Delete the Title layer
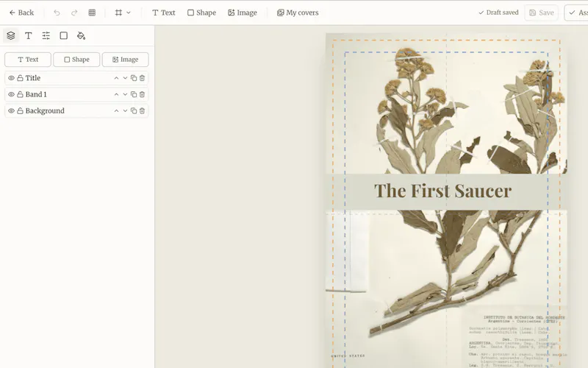588x368 pixels. tap(142, 78)
